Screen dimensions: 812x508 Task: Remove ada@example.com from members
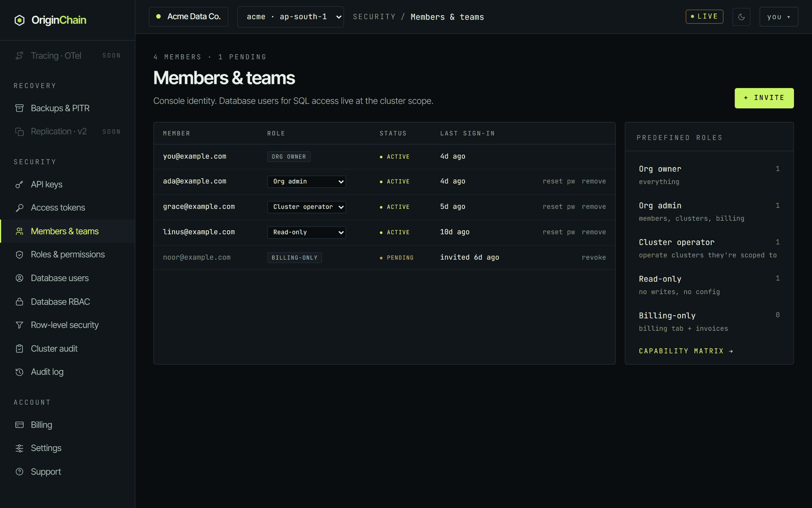pyautogui.click(x=594, y=181)
